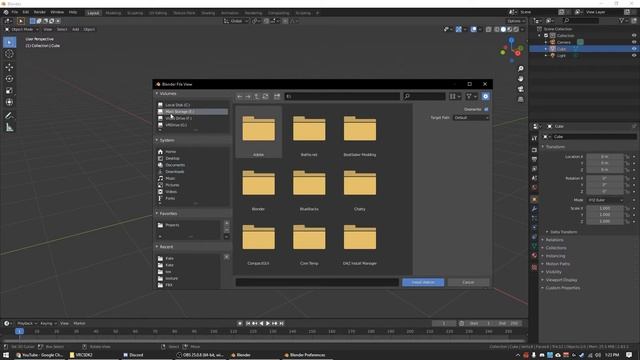
Task: Open the Render menu
Action: 40,12
